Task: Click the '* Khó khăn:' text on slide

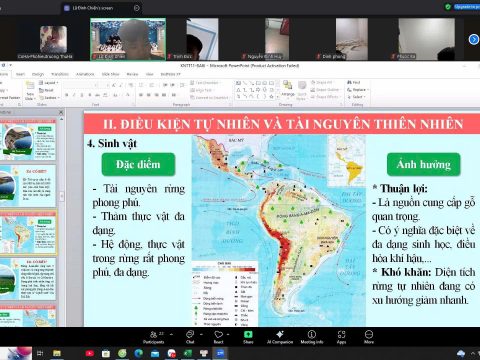Action: (402, 272)
